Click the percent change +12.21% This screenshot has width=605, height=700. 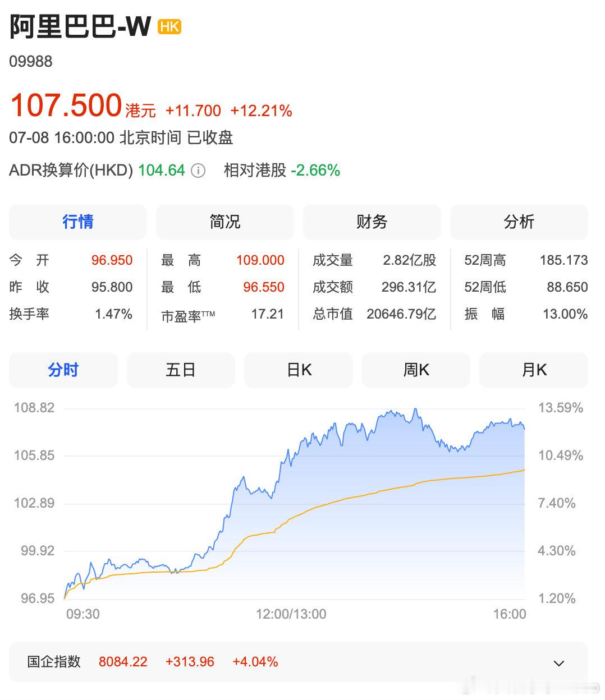tap(261, 111)
